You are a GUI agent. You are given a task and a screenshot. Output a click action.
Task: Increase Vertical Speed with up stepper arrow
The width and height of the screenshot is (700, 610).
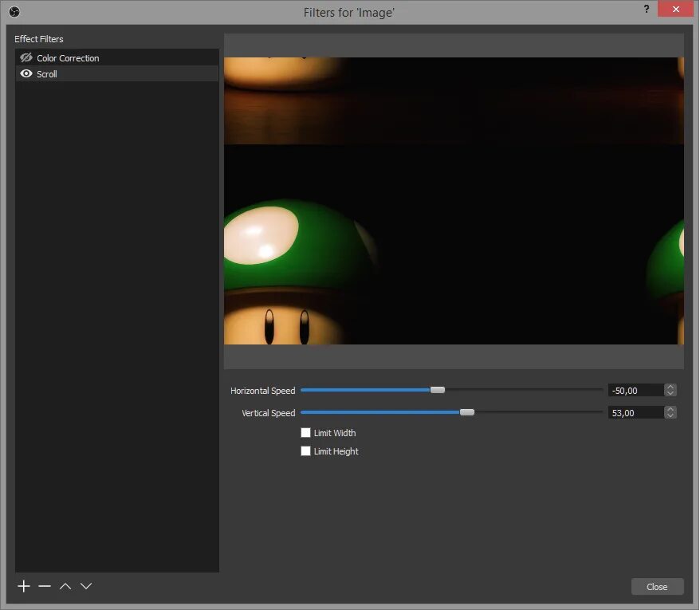click(670, 409)
